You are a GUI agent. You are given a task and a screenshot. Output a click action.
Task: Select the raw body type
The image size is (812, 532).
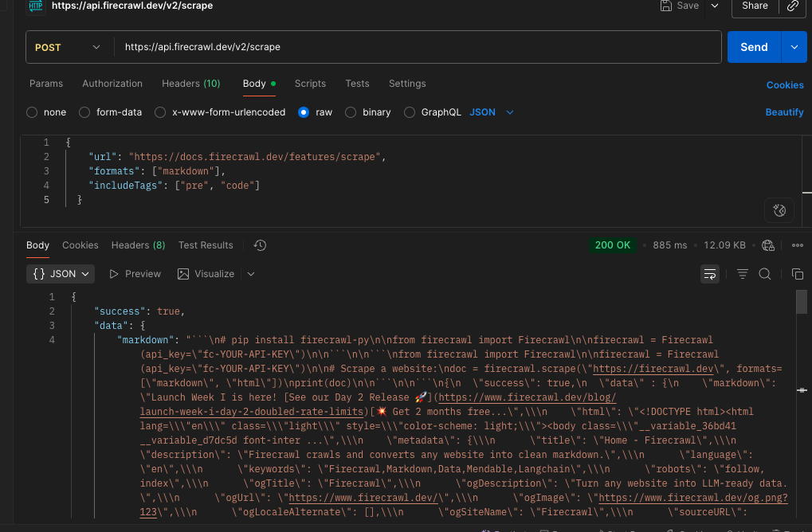pyautogui.click(x=304, y=112)
